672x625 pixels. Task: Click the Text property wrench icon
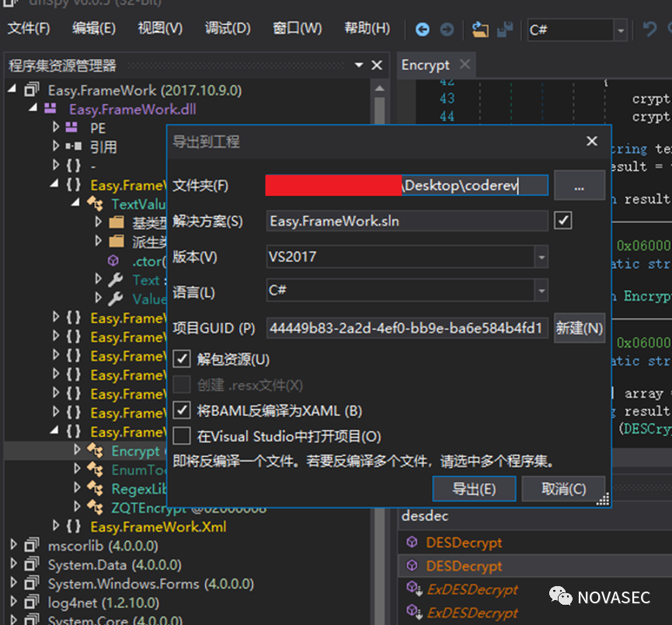click(116, 280)
